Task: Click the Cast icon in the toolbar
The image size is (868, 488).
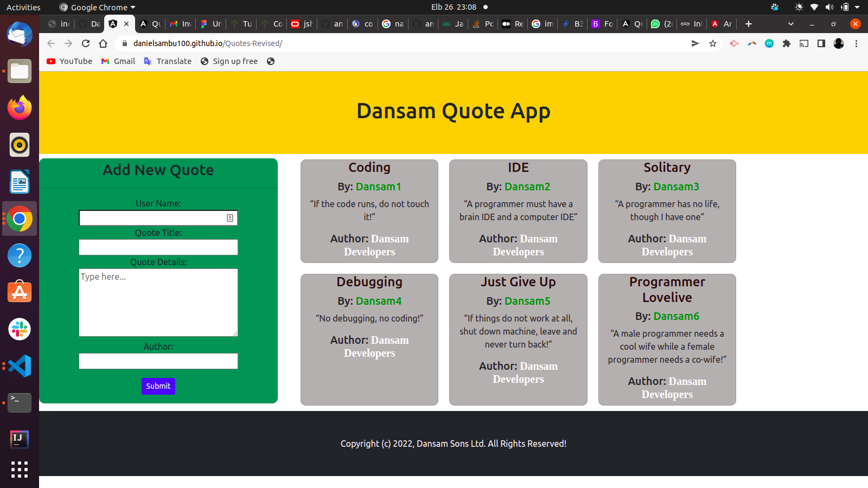Action: 804,43
